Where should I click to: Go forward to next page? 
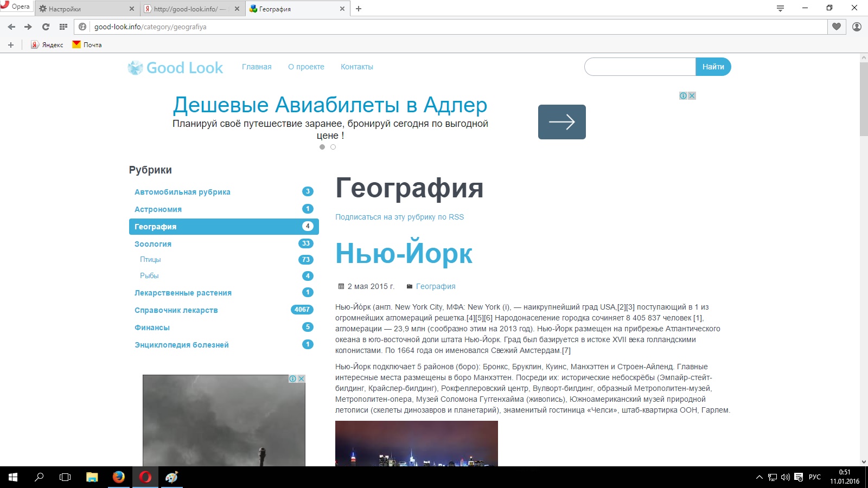click(28, 27)
